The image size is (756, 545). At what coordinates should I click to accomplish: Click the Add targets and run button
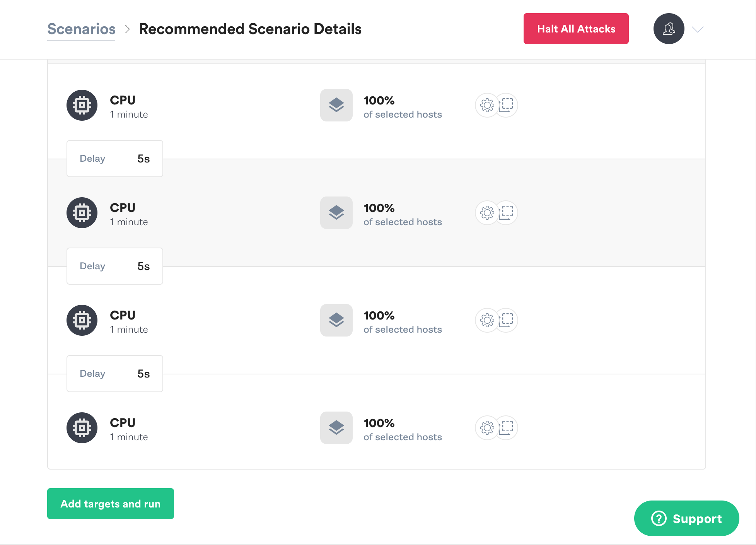[111, 504]
